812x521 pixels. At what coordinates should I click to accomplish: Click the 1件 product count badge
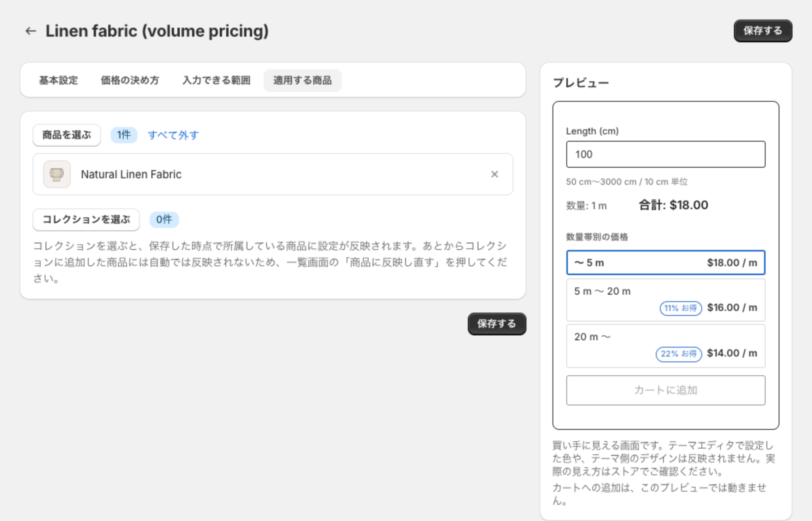[124, 135]
